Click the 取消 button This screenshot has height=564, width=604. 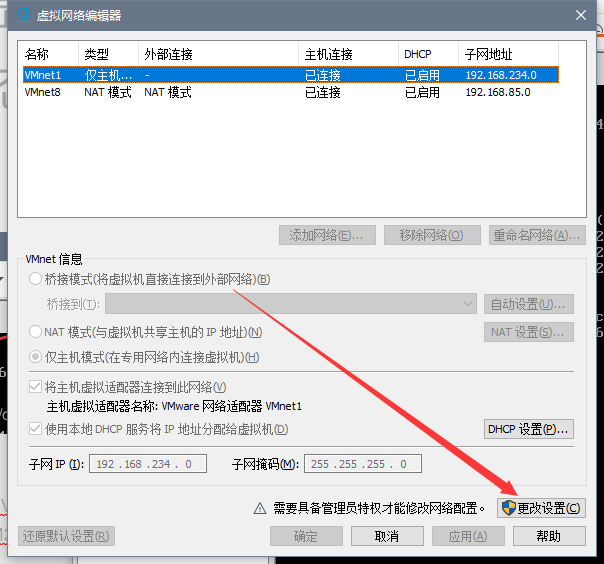(387, 536)
